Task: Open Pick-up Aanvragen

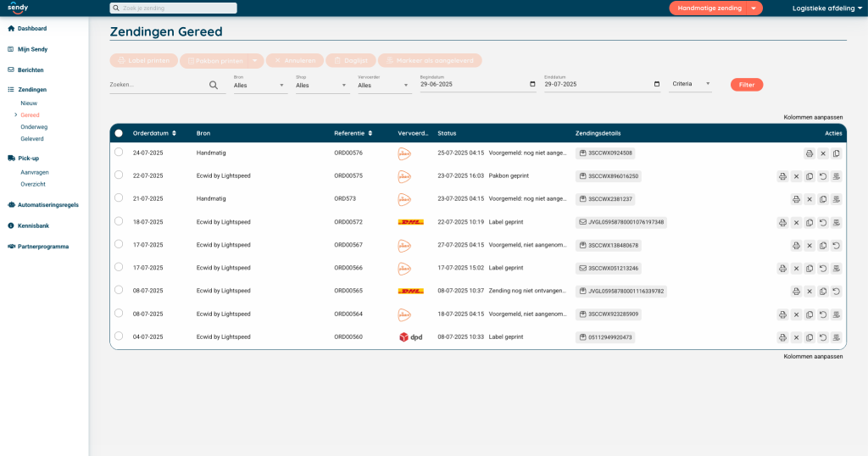Action: click(x=34, y=173)
